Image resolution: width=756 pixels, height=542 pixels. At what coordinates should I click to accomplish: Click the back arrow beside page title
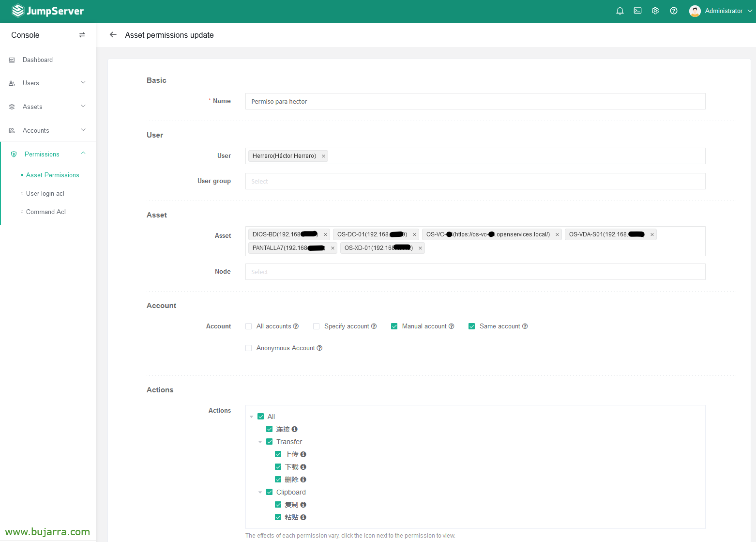[x=113, y=35]
